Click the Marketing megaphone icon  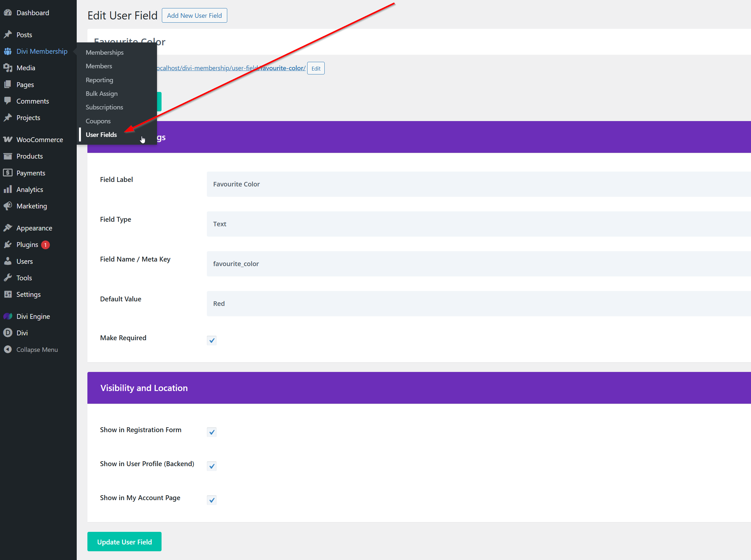click(8, 206)
